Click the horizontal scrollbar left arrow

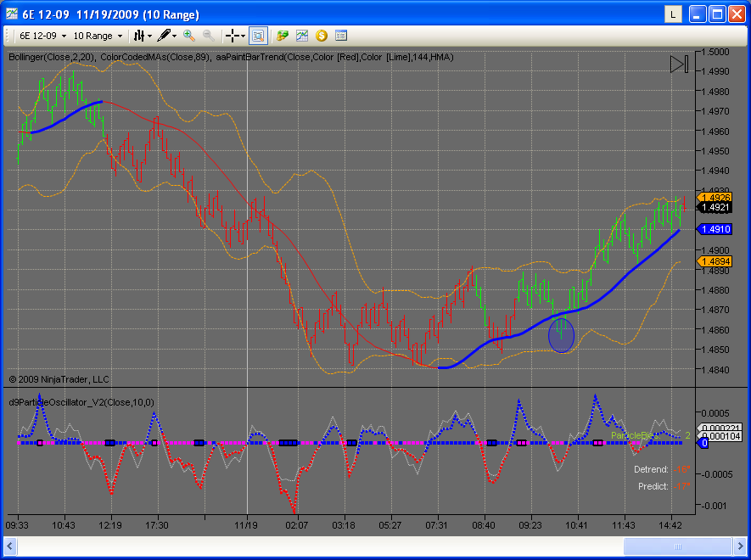click(x=9, y=546)
